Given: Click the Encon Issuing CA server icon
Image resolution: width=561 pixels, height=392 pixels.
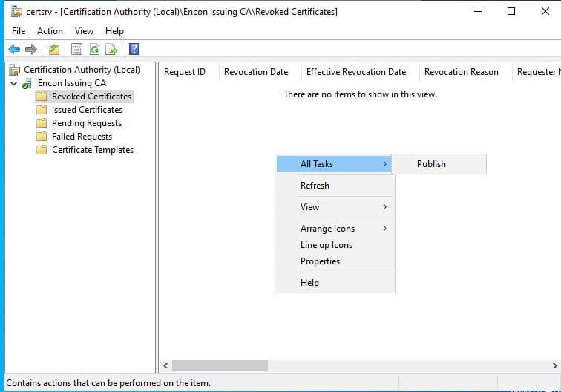Looking at the screenshot, I should (28, 83).
